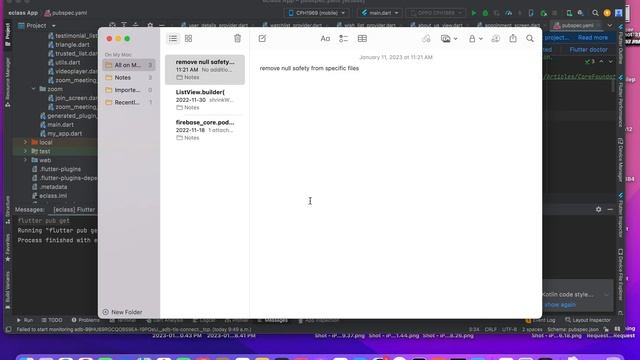Open the Run tool window tab

coord(25,320)
